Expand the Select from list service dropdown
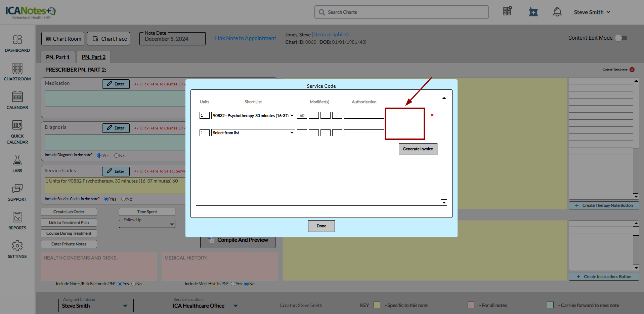Screen dimensions: 644x314 tap(253, 133)
